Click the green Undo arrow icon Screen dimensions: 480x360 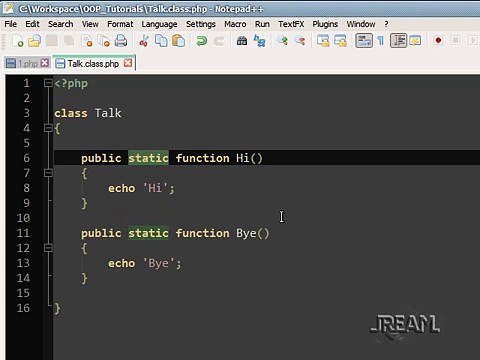(x=201, y=41)
